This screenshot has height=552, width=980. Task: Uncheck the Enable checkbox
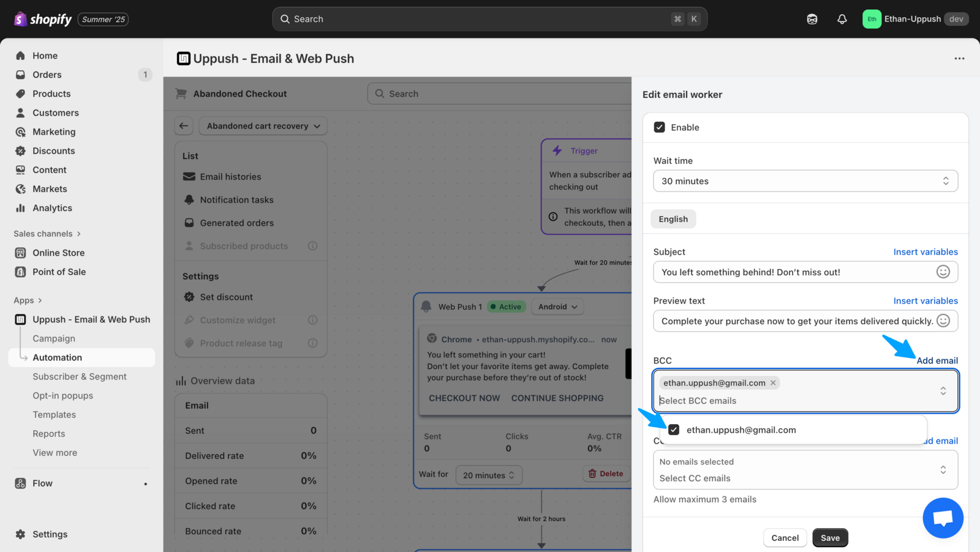click(659, 127)
